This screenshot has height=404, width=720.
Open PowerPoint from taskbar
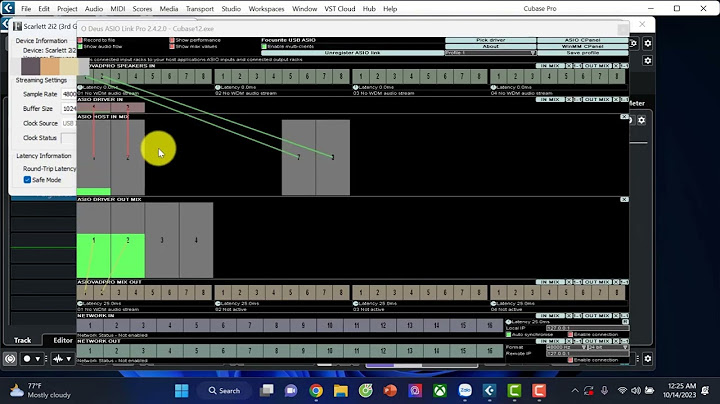click(390, 391)
